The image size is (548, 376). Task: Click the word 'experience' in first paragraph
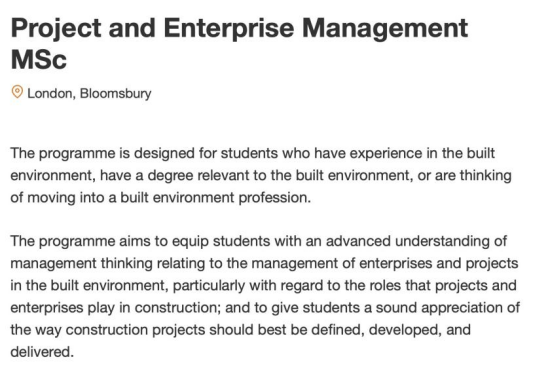tap(386, 153)
